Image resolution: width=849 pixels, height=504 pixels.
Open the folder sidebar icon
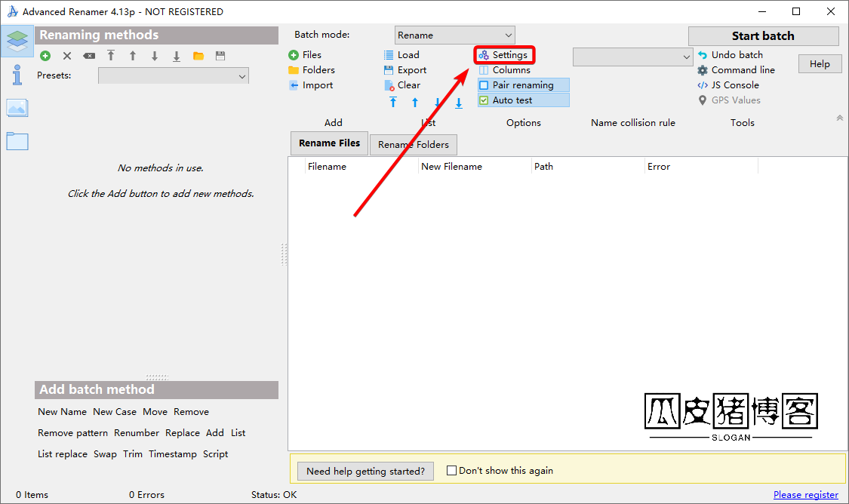pos(17,141)
